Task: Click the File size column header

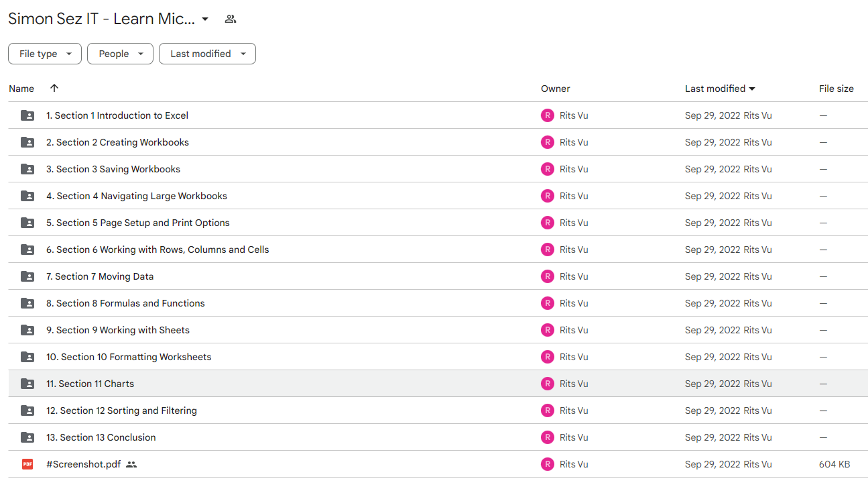Action: click(836, 89)
